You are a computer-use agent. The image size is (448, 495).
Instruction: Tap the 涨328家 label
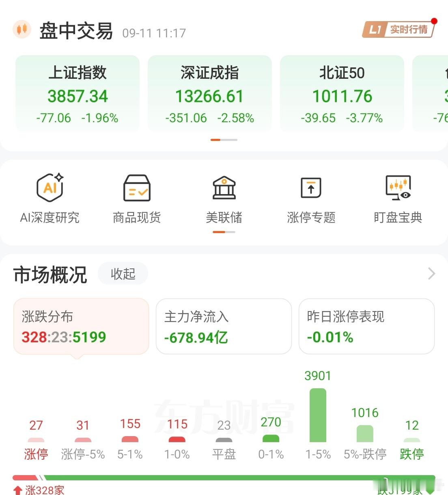pos(45,490)
